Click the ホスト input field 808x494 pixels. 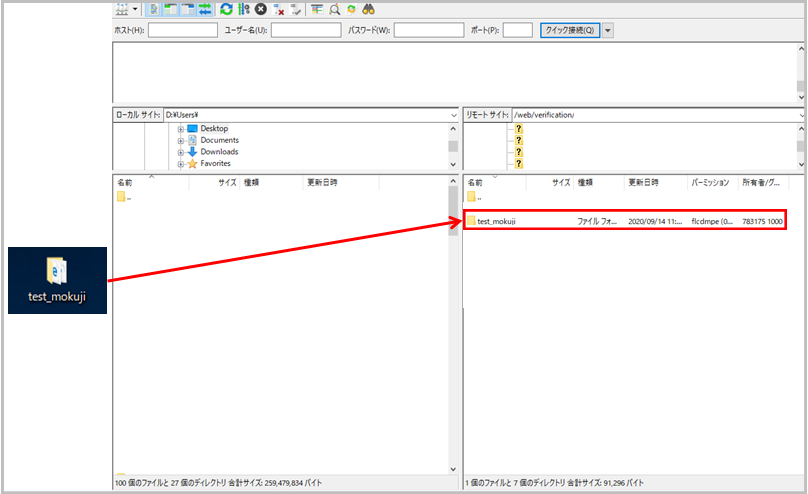point(183,31)
